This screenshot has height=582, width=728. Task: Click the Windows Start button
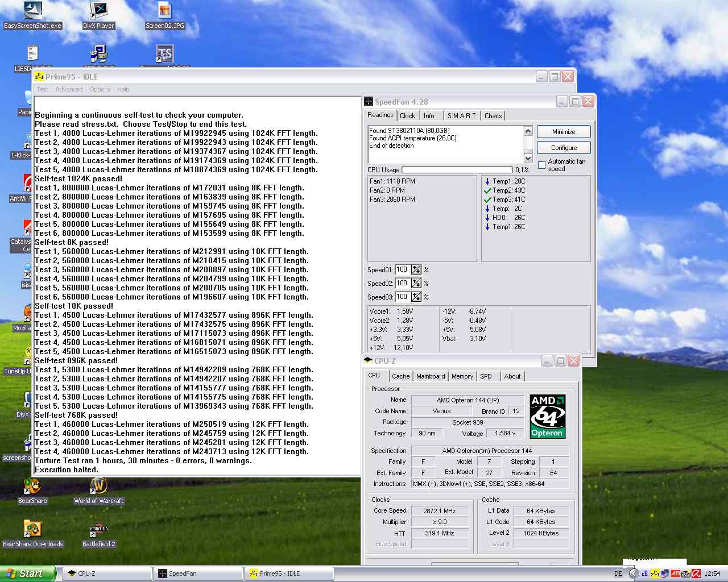click(x=28, y=573)
